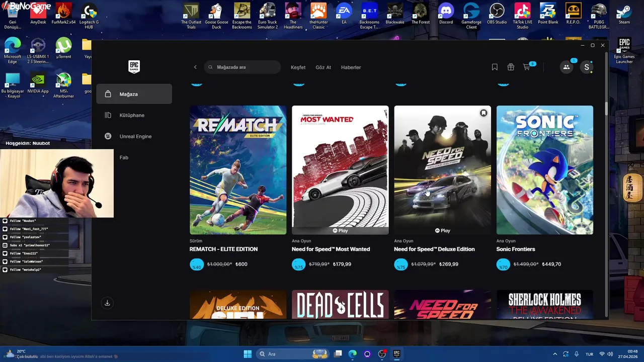Image resolution: width=644 pixels, height=362 pixels.
Task: Go back with the launcher's back arrow
Action: tap(195, 67)
